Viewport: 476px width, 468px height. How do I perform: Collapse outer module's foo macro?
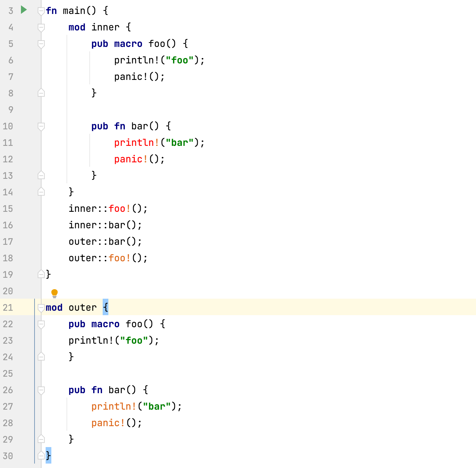pos(41,324)
